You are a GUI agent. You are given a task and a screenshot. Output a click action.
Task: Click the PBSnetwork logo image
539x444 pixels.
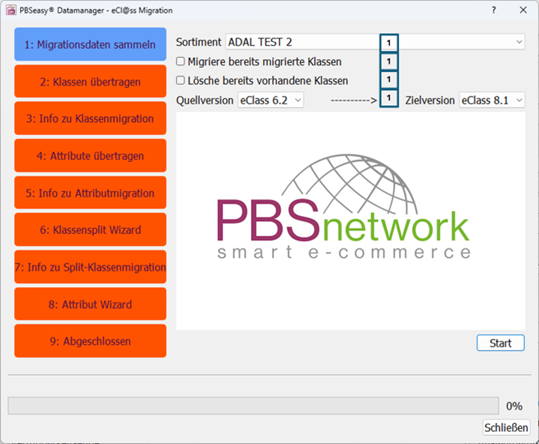pos(344,207)
